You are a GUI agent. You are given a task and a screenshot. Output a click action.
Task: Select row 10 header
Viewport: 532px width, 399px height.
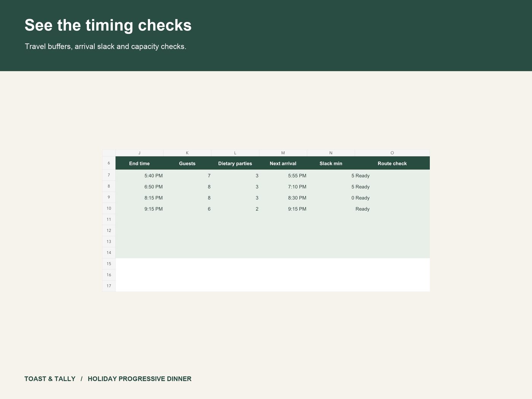[109, 208]
